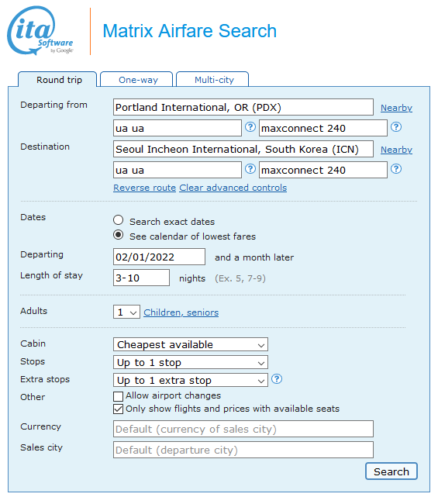Click the Reverse route link
Screen dimensions: 438x504
[x=144, y=188]
